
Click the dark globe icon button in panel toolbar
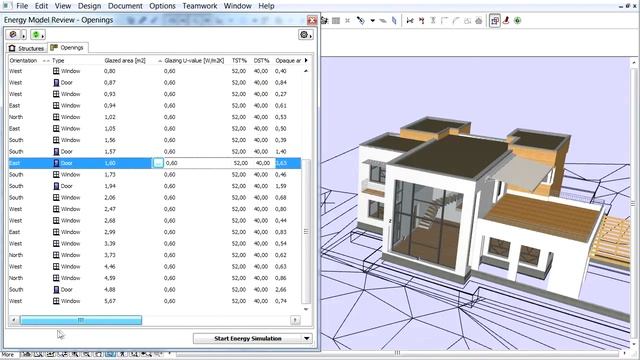[13, 35]
